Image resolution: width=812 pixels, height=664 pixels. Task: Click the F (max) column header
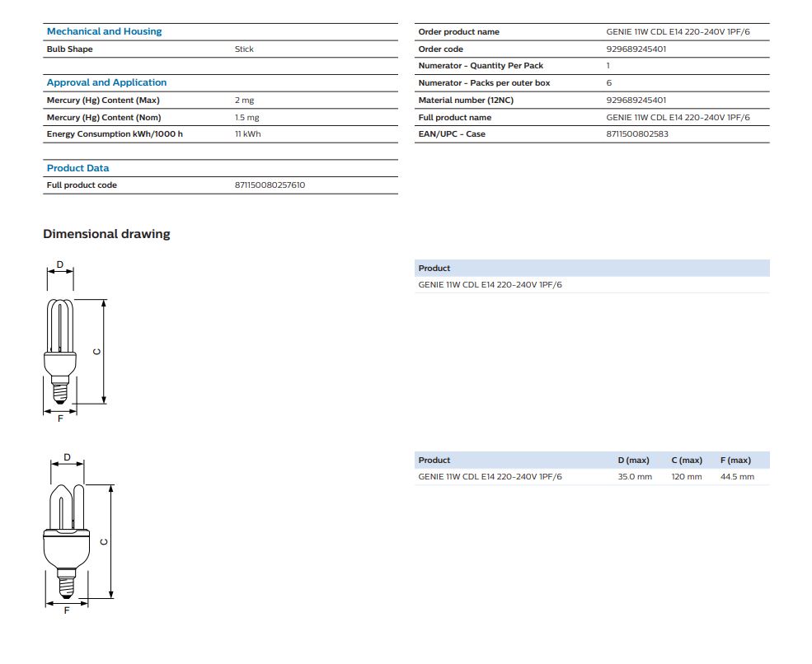(x=735, y=460)
